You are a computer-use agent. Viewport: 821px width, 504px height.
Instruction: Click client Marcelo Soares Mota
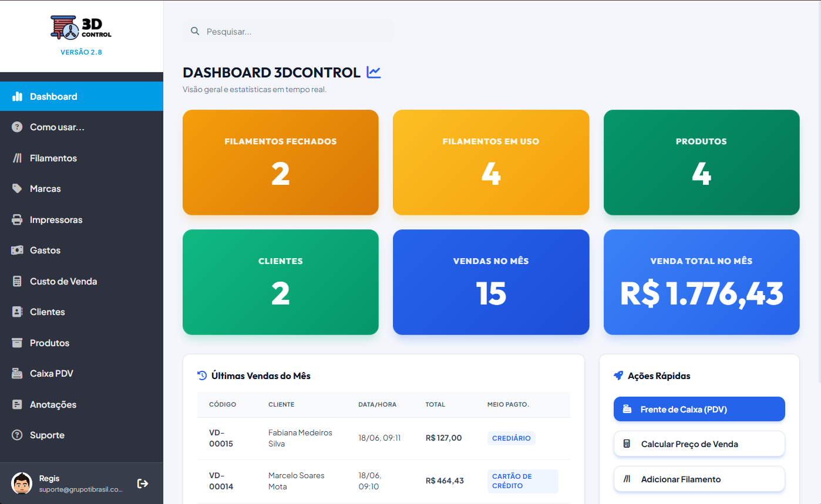point(297,481)
